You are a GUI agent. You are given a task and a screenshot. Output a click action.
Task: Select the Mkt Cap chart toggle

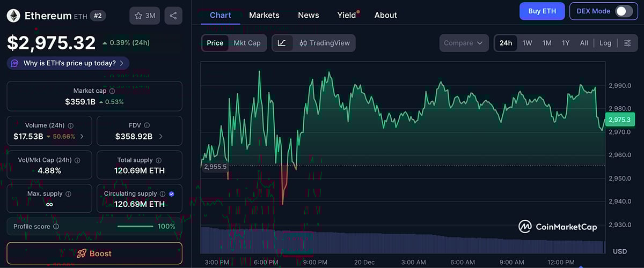click(247, 43)
